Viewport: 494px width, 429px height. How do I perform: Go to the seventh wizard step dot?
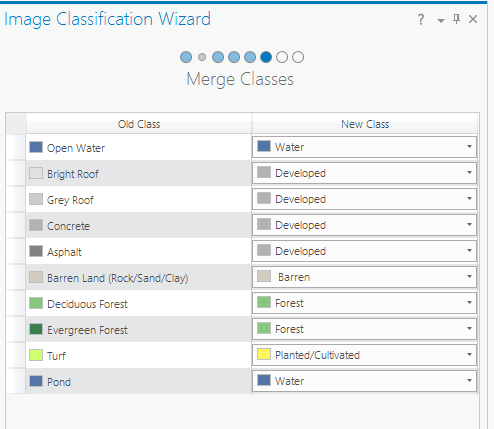click(282, 57)
